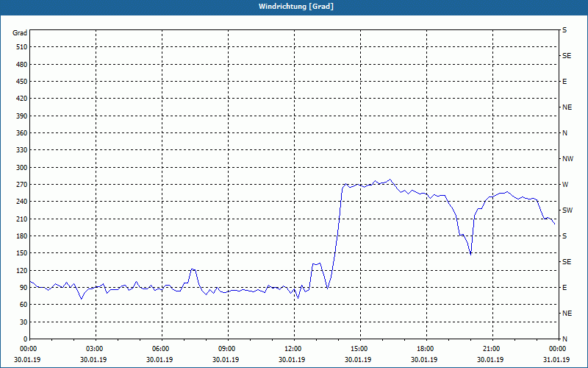Viewport: 588px width, 368px height.
Task: Click the SW compass label
Action: click(567, 210)
